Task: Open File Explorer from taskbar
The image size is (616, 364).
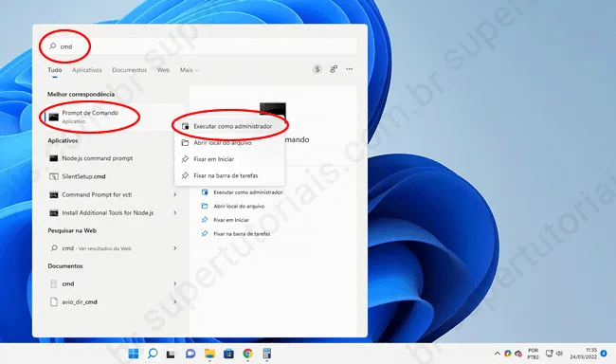Action: pyautogui.click(x=209, y=354)
